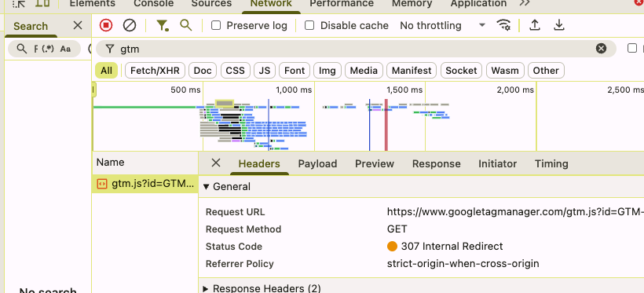Toggle the network filter funnel icon
The image size is (644, 293).
click(163, 25)
